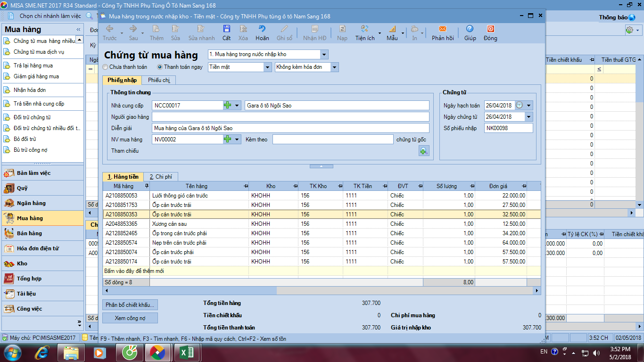Click the Phản hồi feedback icon
644x362 pixels.
pyautogui.click(x=443, y=29)
